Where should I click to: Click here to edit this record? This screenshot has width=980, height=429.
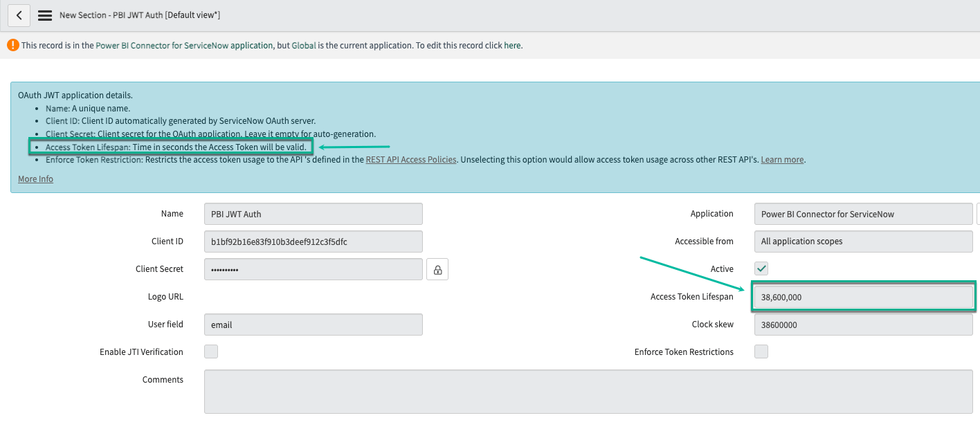tap(512, 45)
